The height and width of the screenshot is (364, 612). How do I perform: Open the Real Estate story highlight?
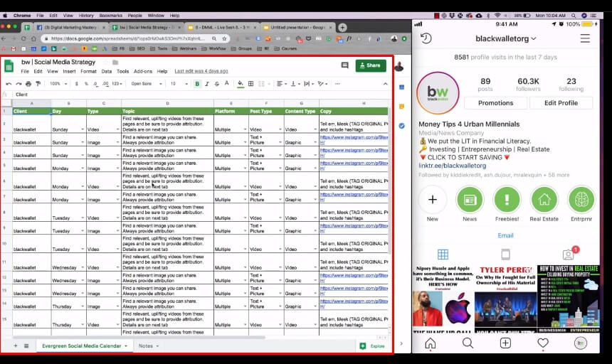point(544,200)
